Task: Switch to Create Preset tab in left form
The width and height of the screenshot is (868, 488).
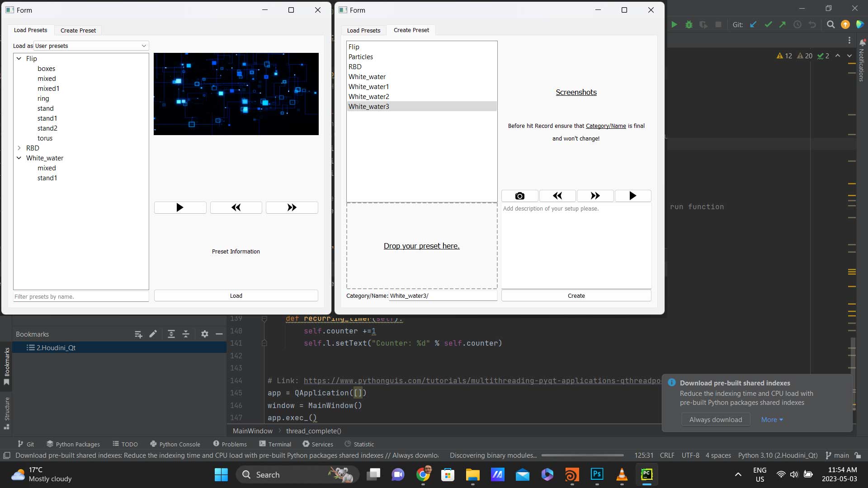Action: click(78, 30)
